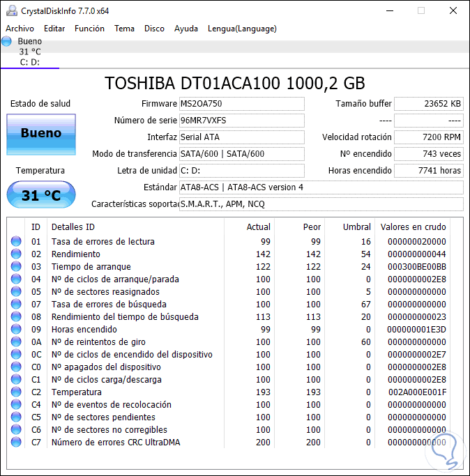Click the status orb for Rendimiento row 02

click(16, 254)
